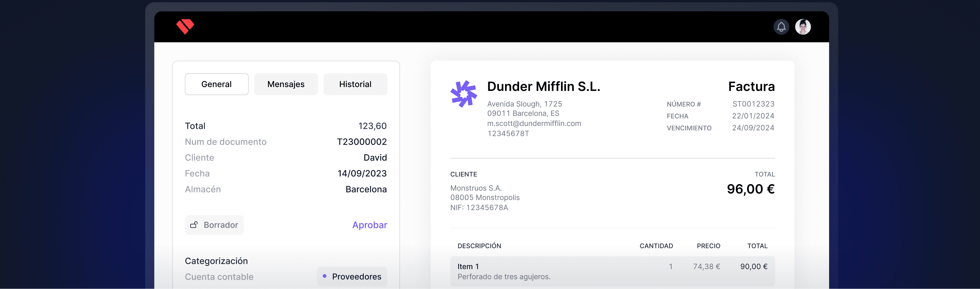Click the text 09011 Barcelona, ES

tap(523, 113)
